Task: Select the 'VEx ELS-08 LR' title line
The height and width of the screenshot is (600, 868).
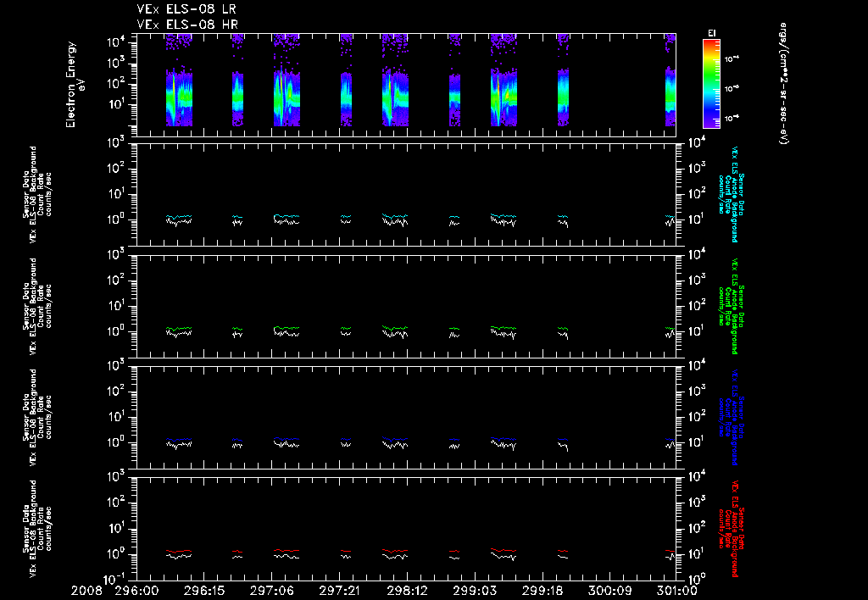Action: pyautogui.click(x=187, y=9)
